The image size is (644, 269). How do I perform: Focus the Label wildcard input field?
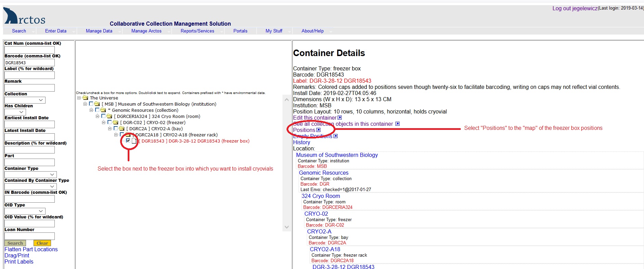(x=29, y=75)
